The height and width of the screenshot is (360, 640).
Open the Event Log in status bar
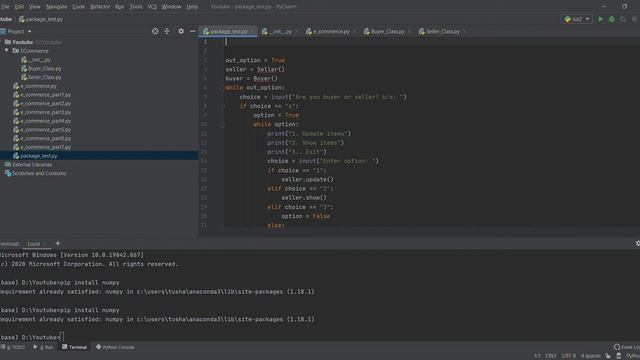pyautogui.click(x=627, y=347)
